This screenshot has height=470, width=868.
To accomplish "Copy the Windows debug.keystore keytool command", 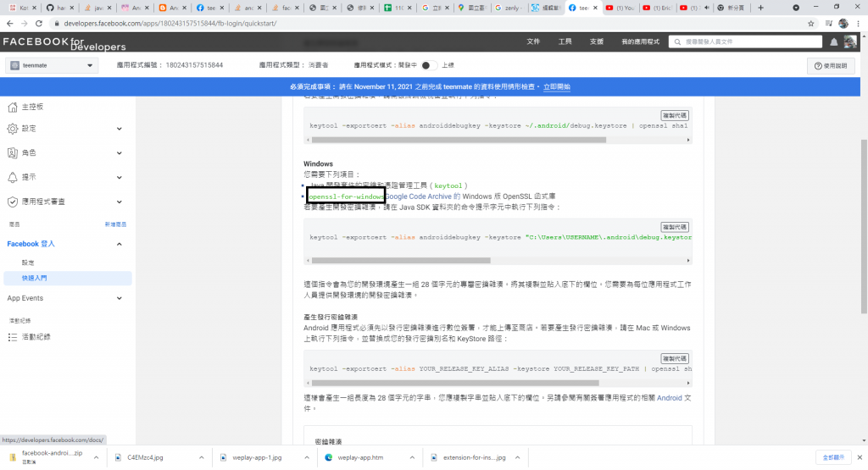I will click(674, 227).
